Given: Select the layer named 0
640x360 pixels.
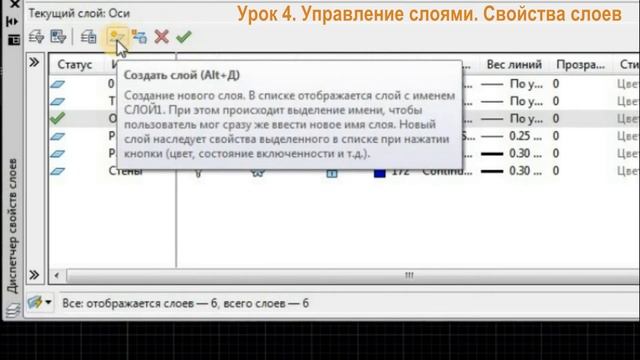Looking at the screenshot, I should click(x=111, y=84).
